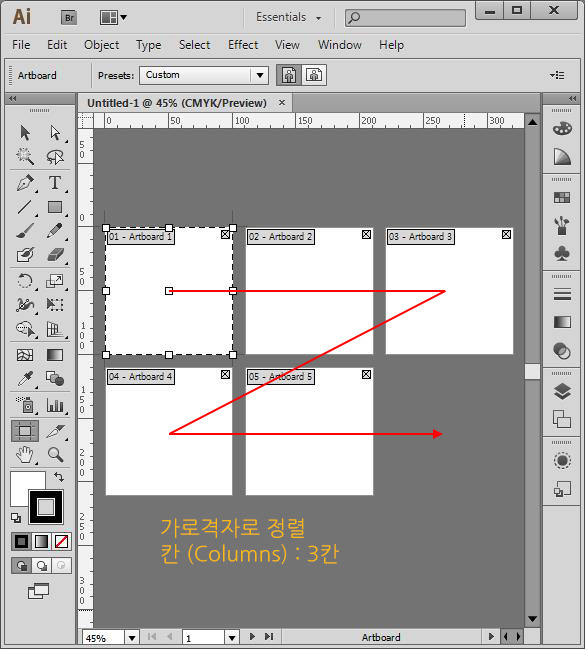The width and height of the screenshot is (585, 649).
Task: Select the Blend tool
Action: coord(55,379)
